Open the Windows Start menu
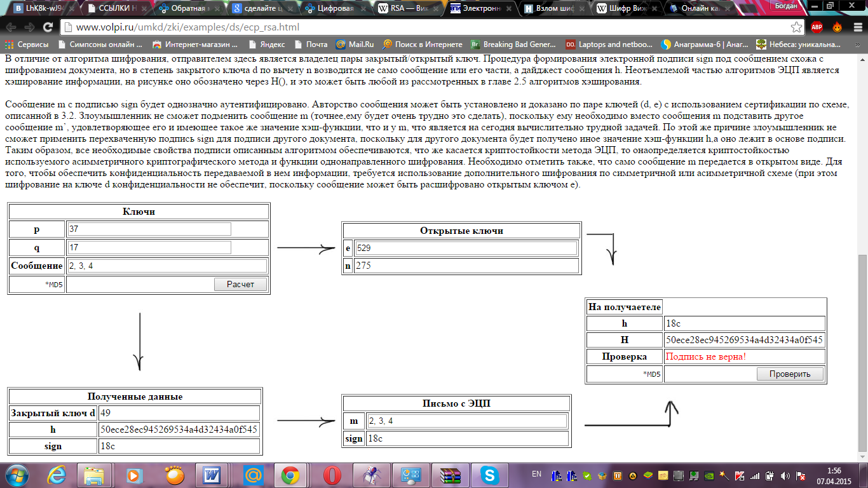 17,475
